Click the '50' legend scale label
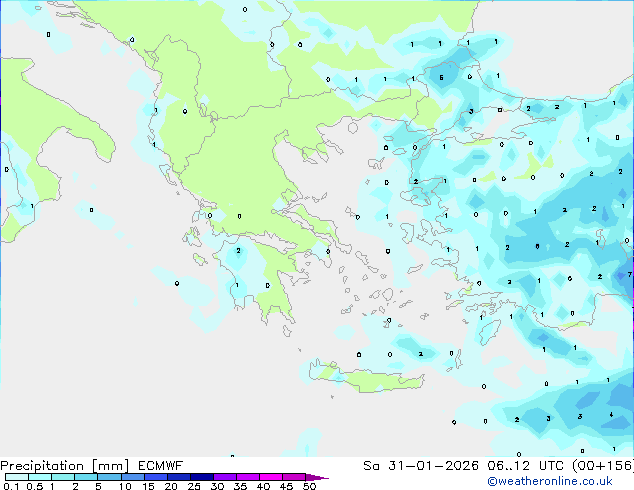634x490 pixels. tap(310, 486)
